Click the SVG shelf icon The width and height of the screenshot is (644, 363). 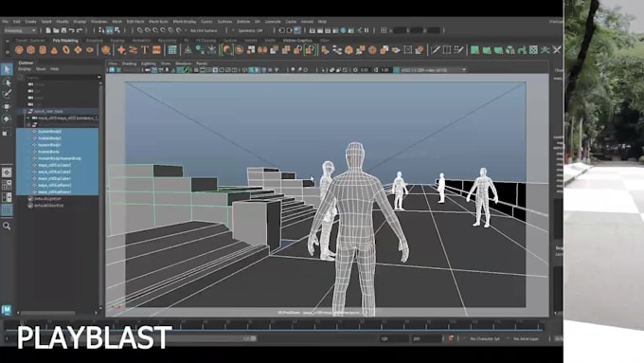coord(156,50)
